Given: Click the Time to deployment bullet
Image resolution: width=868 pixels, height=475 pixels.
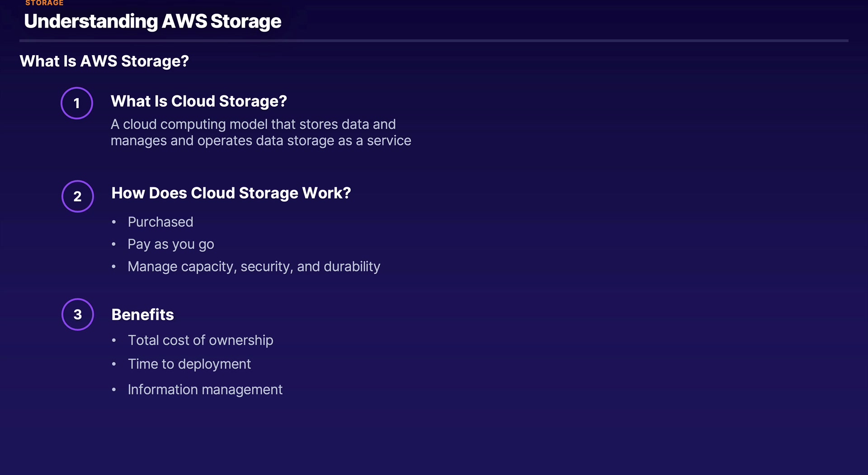Looking at the screenshot, I should click(x=189, y=364).
